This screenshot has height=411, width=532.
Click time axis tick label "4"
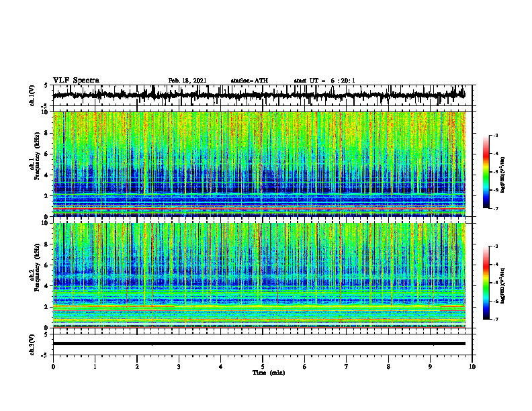[221, 367]
